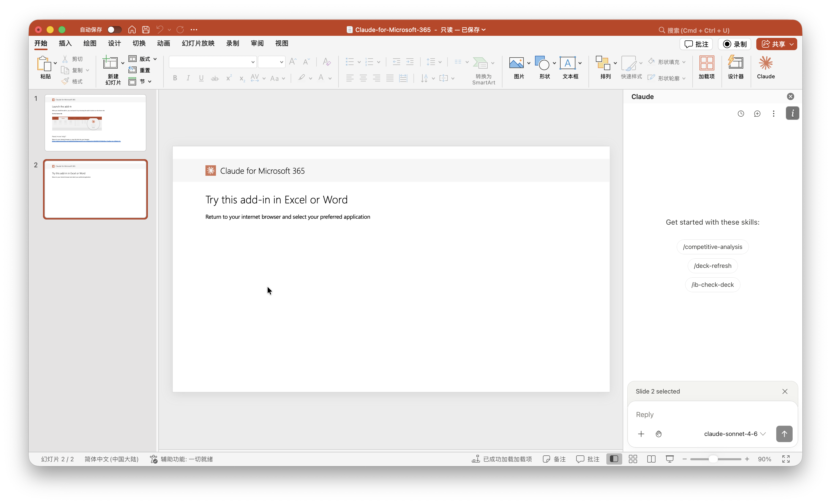The width and height of the screenshot is (831, 504).
Task: Click the zoom in plus button
Action: click(x=747, y=459)
